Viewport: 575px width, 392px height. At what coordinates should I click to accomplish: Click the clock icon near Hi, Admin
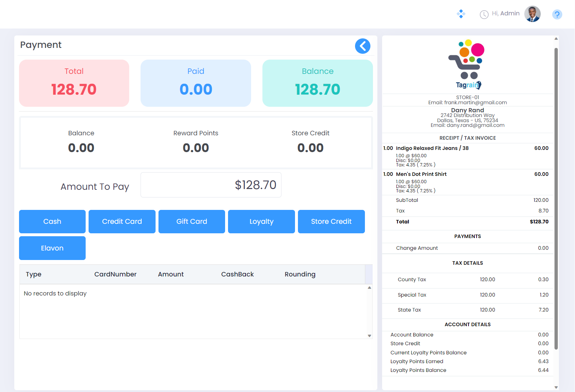[484, 14]
